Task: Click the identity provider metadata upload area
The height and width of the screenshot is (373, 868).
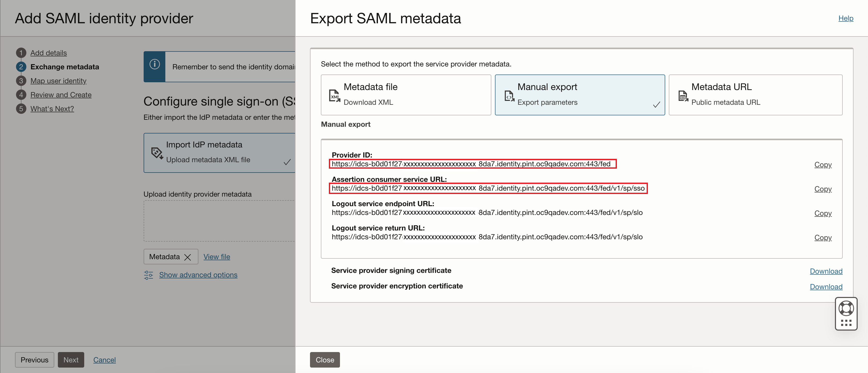Action: pyautogui.click(x=219, y=221)
